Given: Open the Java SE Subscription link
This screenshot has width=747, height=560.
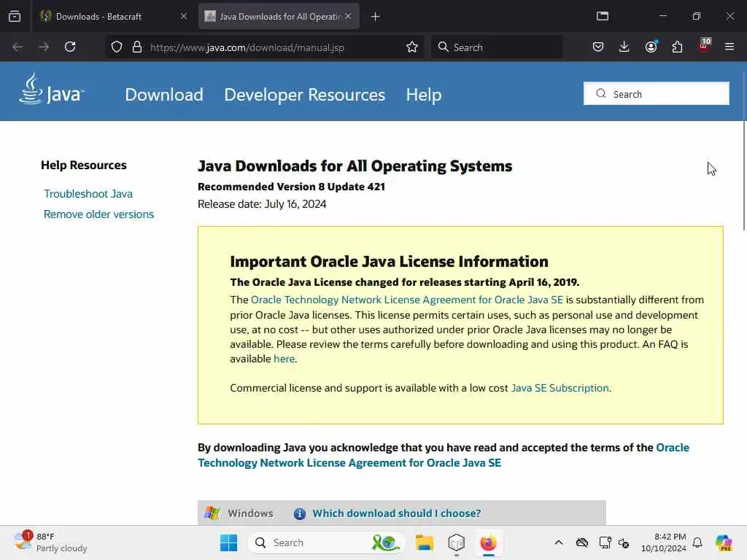Looking at the screenshot, I should pyautogui.click(x=560, y=388).
